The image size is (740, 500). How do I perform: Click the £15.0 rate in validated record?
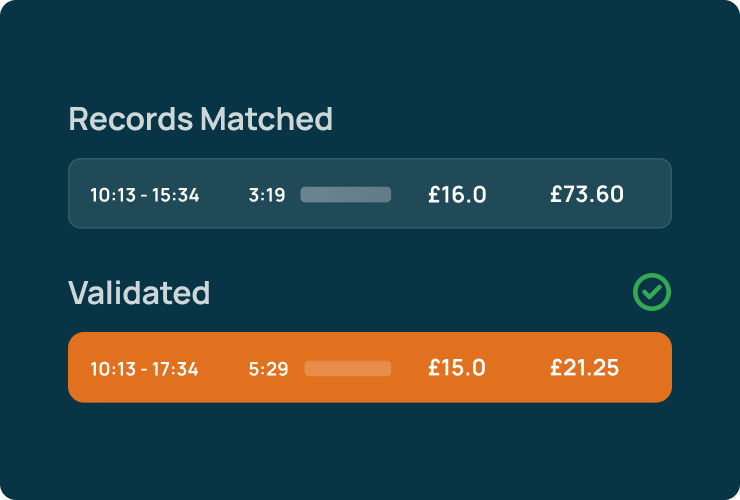point(457,368)
